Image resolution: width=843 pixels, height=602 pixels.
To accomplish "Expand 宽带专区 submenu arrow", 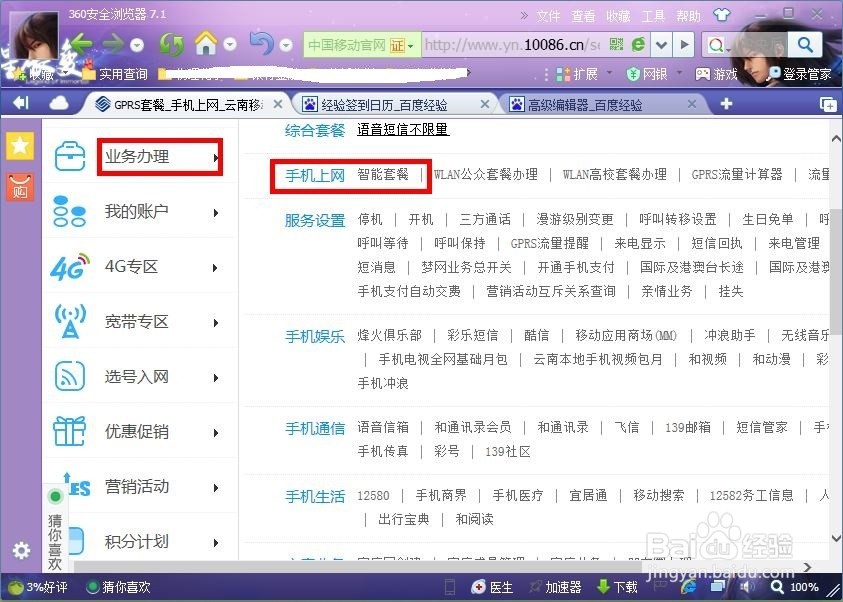I will [216, 322].
